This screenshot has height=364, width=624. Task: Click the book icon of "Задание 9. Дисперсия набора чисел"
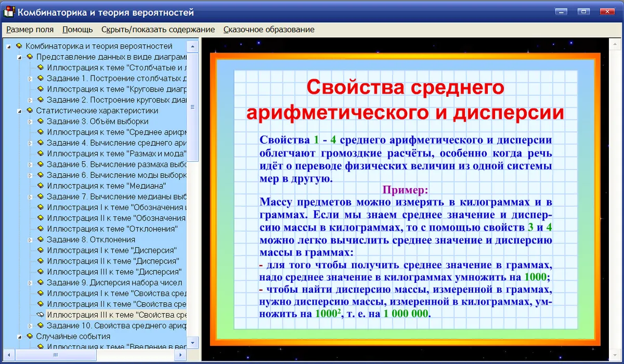tap(41, 282)
